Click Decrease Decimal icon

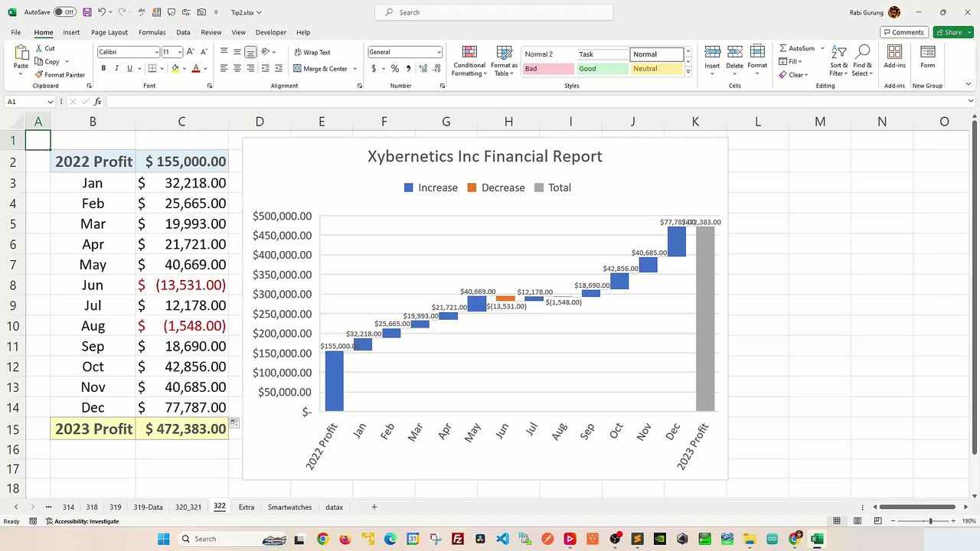(436, 68)
